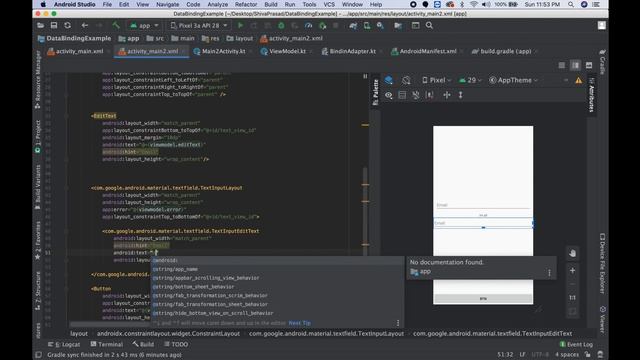Toggle the View Options eye icon
The image size is (640, 360).
click(388, 95)
